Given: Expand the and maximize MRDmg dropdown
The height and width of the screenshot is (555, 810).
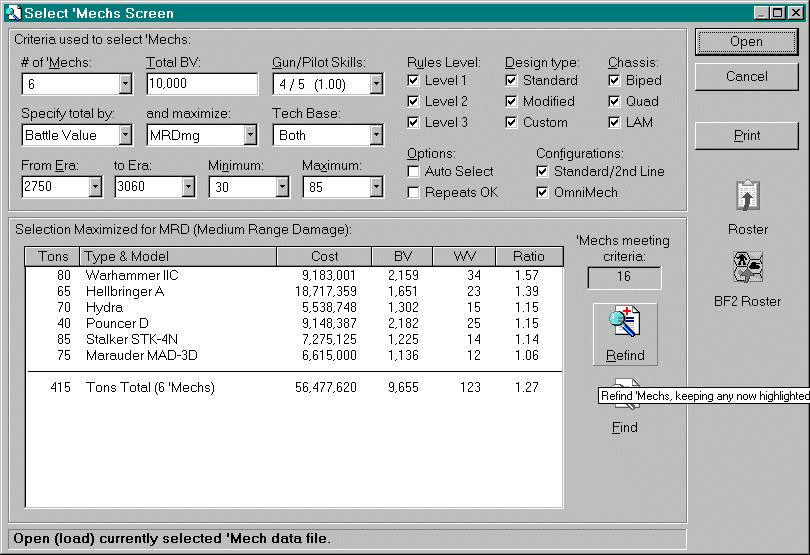Looking at the screenshot, I should [x=251, y=135].
